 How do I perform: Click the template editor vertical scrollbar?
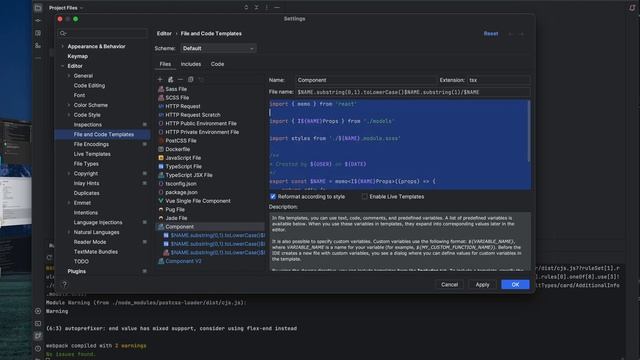pyautogui.click(x=529, y=131)
